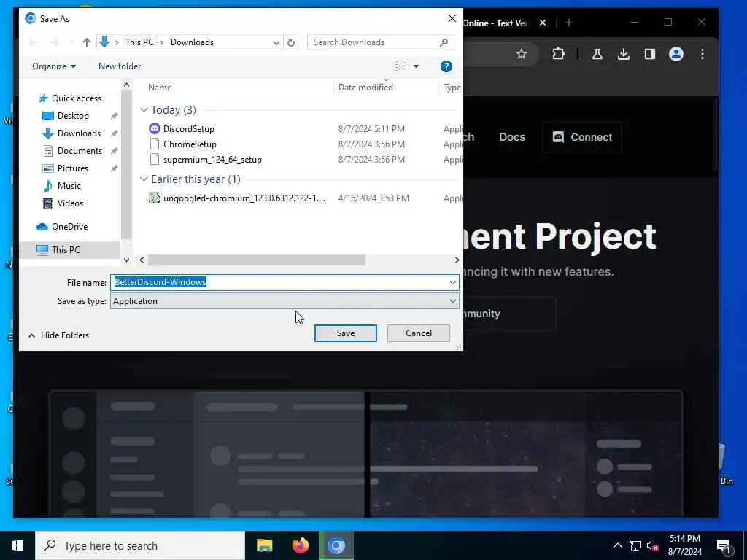Viewport: 747px width, 560px height.
Task: Change file view layout icon
Action: click(400, 66)
